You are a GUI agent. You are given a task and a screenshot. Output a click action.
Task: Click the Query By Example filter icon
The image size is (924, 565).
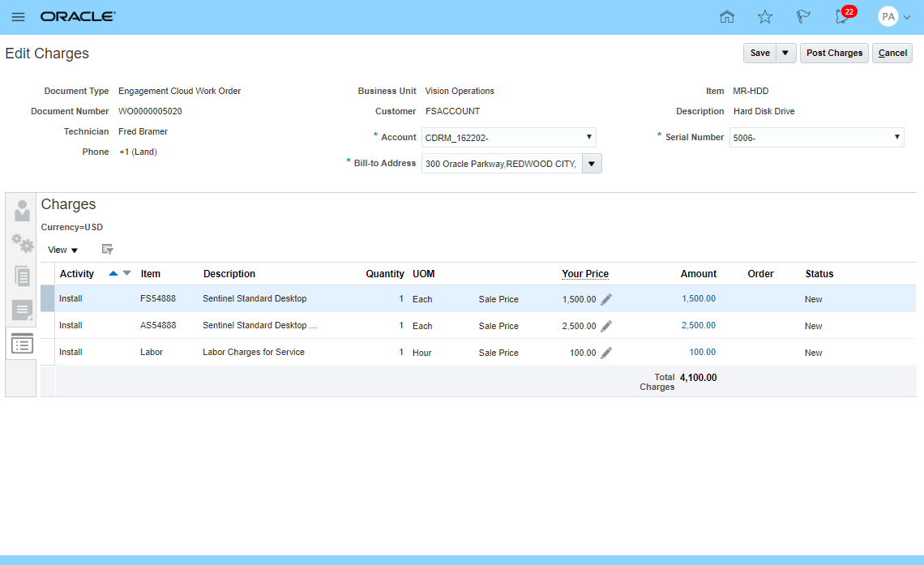tap(107, 250)
